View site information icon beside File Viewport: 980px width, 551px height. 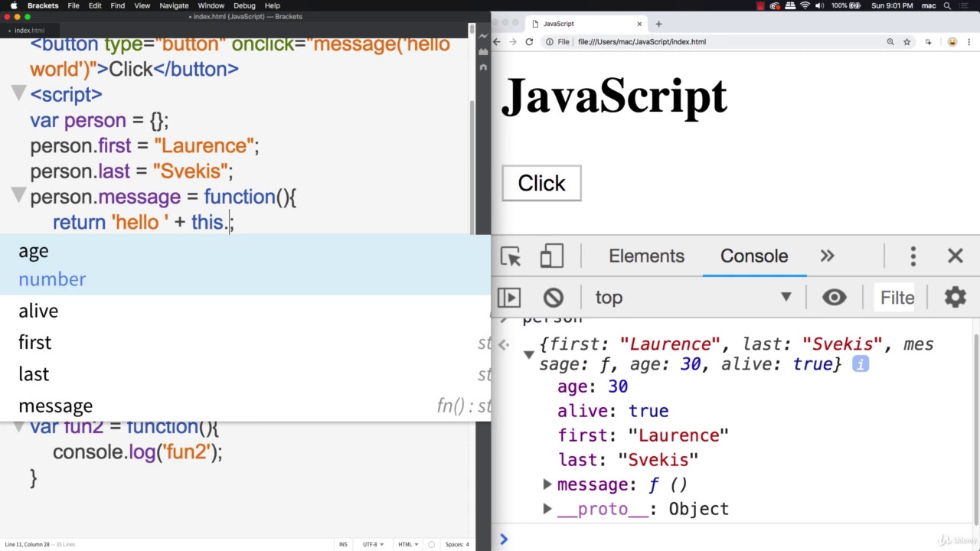coord(550,42)
